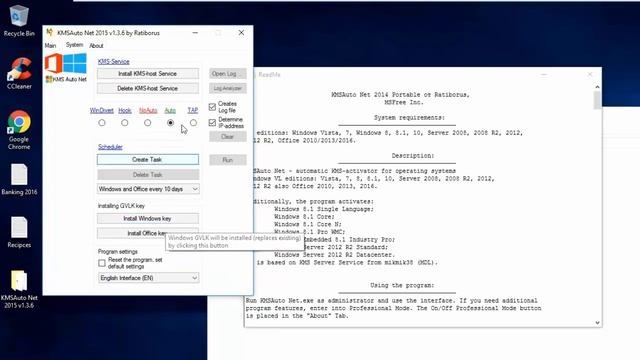Viewport: 640px width, 360px height.
Task: Click the 'Program settings' label
Action: pyautogui.click(x=118, y=251)
